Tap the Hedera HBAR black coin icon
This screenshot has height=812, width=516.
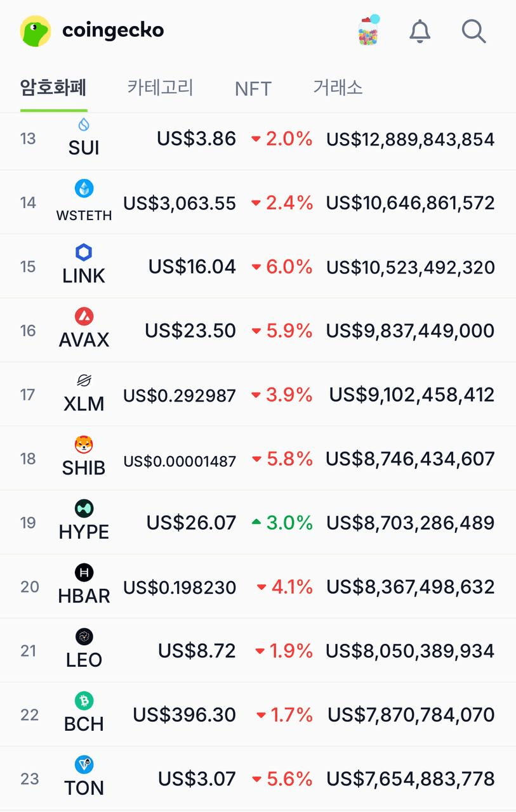[x=84, y=572]
